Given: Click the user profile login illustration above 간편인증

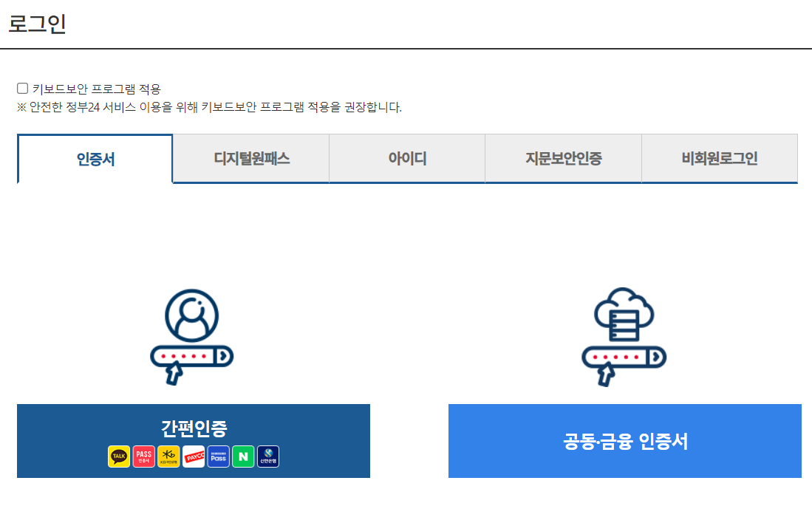Looking at the screenshot, I should coord(191,337).
